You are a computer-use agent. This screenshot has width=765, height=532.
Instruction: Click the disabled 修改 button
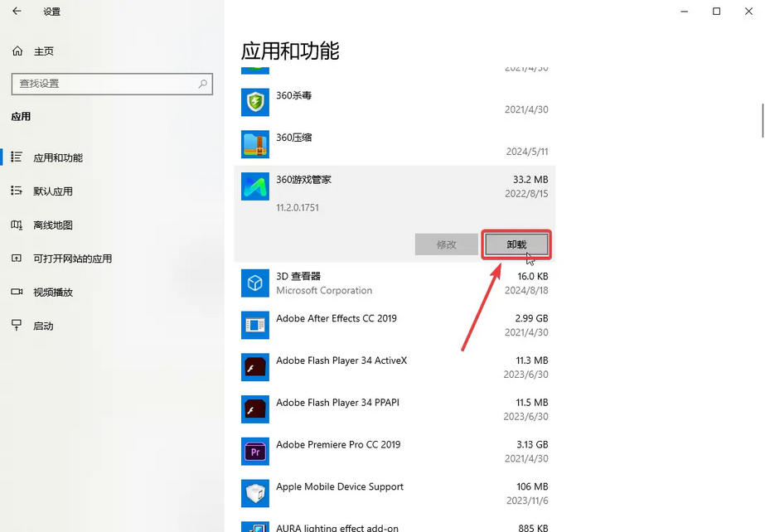pyautogui.click(x=446, y=244)
